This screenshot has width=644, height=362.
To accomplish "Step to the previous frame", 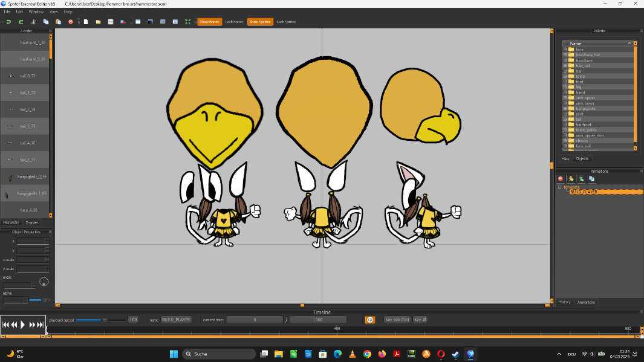I will [14, 325].
